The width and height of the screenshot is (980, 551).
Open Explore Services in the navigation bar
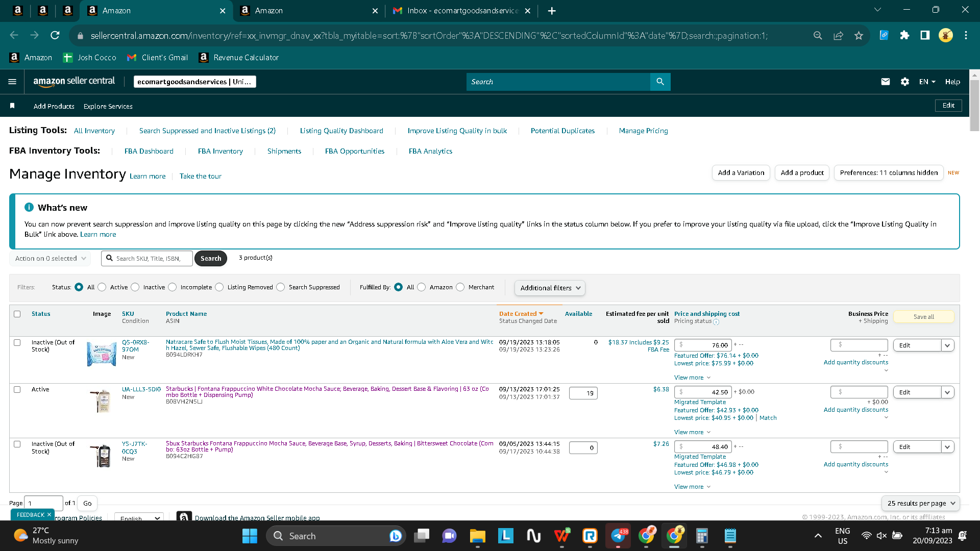coord(108,106)
